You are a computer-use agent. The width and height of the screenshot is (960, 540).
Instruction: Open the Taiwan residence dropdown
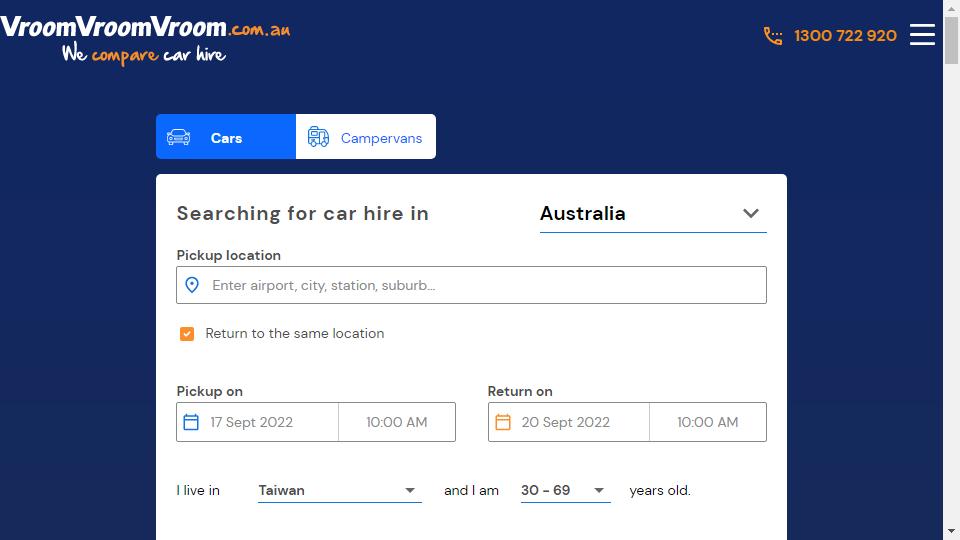[x=339, y=490]
